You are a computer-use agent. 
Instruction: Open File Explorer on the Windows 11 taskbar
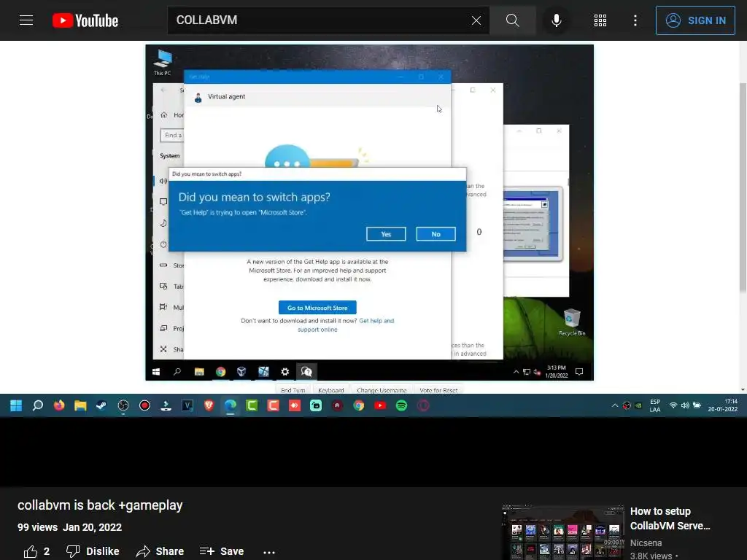click(x=80, y=405)
